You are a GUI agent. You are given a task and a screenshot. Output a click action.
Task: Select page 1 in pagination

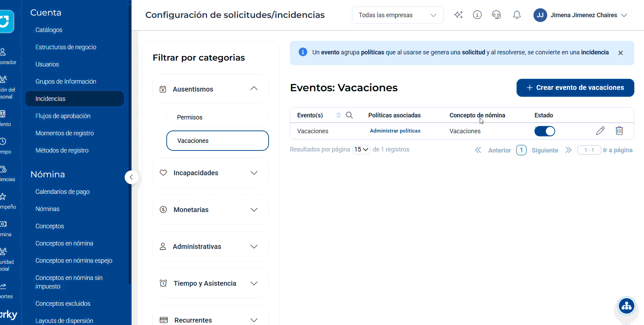[521, 150]
